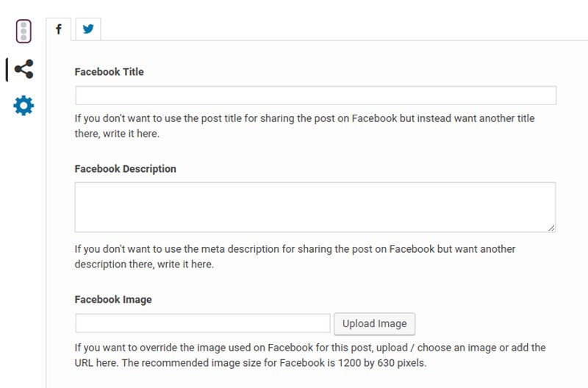The image size is (588, 388).
Task: Open advanced settings via the gear icon
Action: [x=24, y=105]
